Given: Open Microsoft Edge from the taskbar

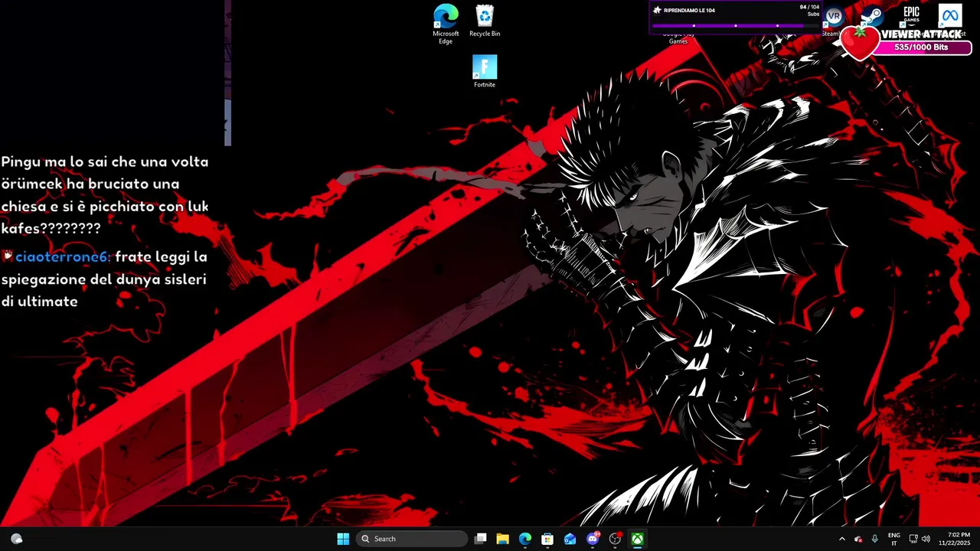Looking at the screenshot, I should (x=525, y=539).
